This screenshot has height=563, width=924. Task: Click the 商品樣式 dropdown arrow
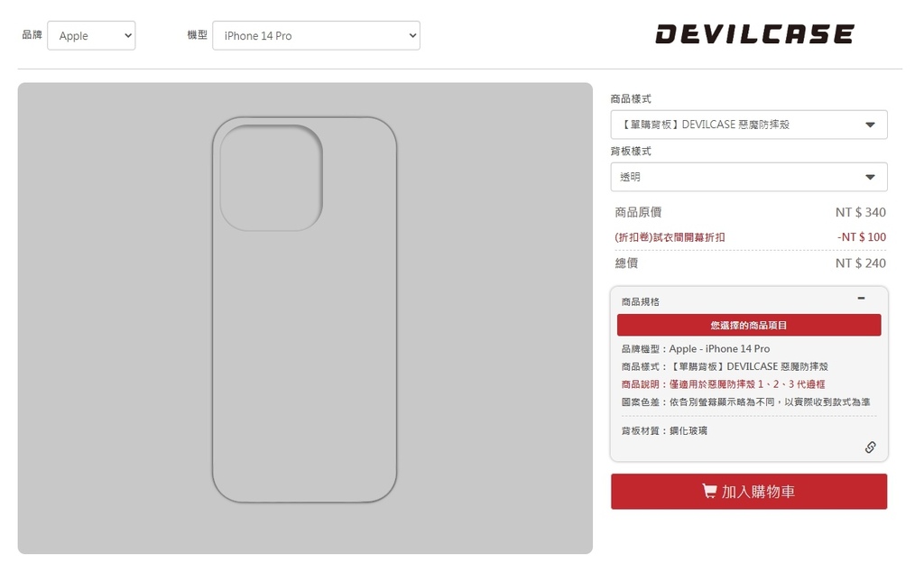(x=870, y=125)
